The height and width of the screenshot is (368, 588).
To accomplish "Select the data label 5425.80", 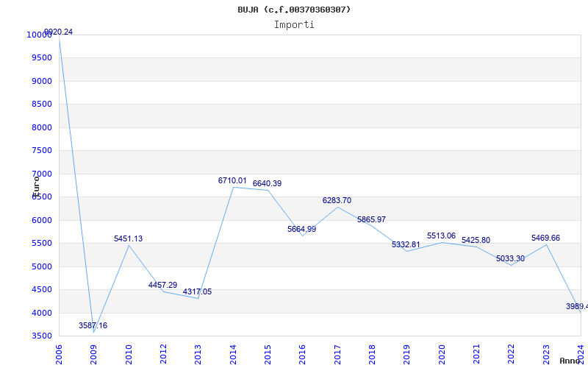I will [x=476, y=241].
